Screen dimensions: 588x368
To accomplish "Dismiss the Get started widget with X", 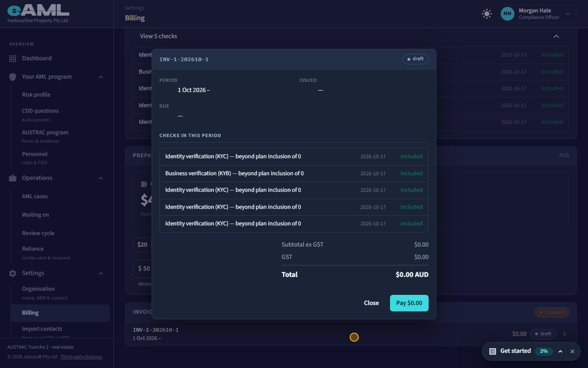I will tap(572, 351).
